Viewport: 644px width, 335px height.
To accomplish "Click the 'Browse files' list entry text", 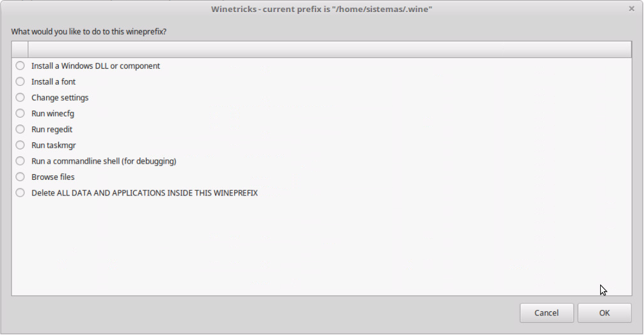I will coord(53,177).
